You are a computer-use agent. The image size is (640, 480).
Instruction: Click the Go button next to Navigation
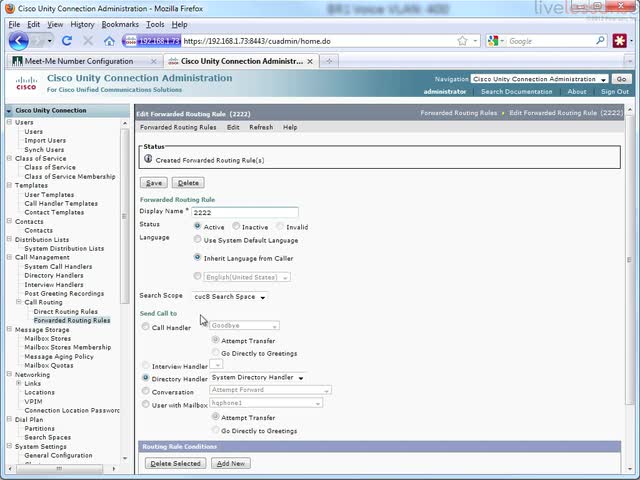pyautogui.click(x=621, y=79)
